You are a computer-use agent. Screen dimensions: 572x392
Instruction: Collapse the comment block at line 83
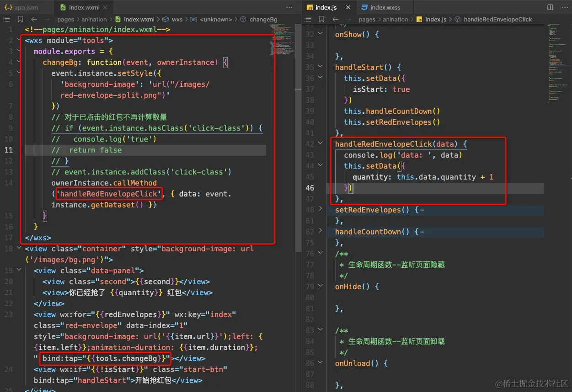coord(321,330)
